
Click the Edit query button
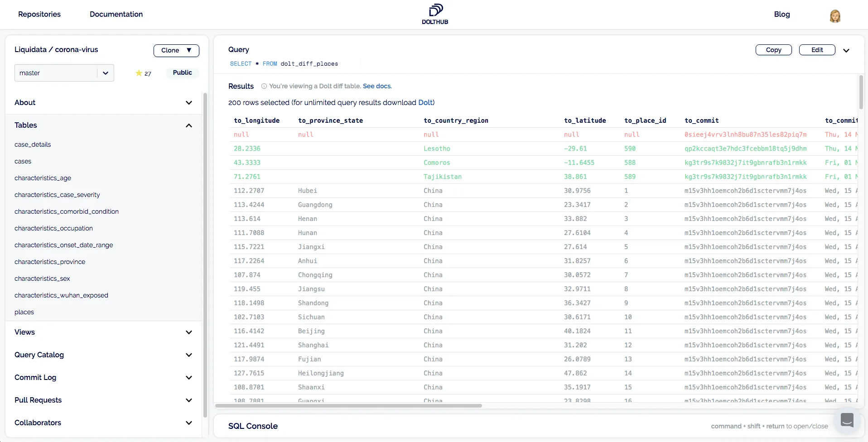(817, 50)
